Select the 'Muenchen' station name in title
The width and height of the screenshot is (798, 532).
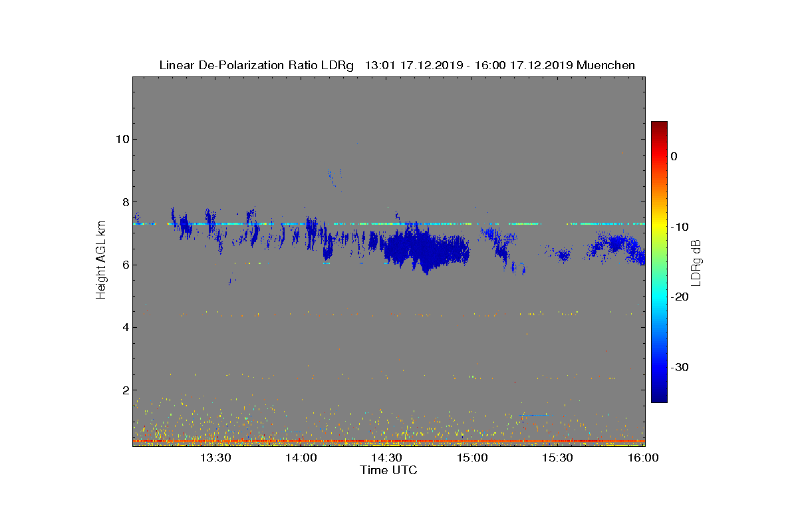606,65
